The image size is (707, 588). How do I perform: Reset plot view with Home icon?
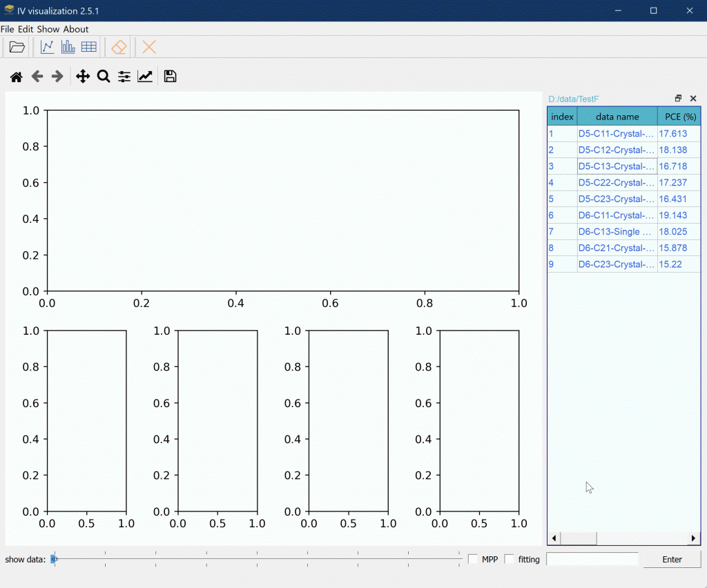(17, 77)
